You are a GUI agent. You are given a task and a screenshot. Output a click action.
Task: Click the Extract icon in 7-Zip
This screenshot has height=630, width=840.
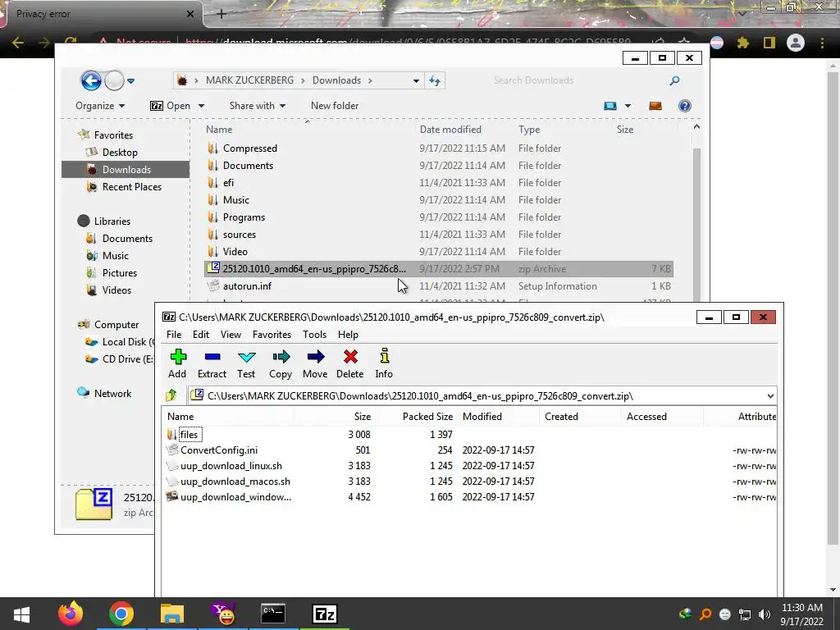tap(212, 363)
